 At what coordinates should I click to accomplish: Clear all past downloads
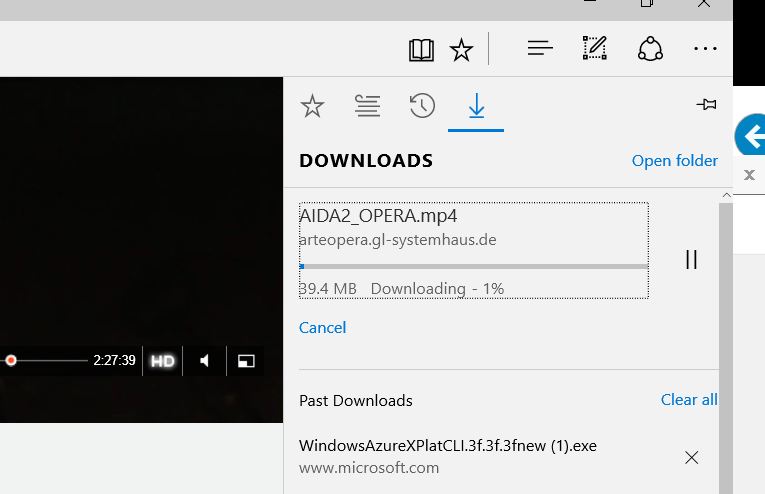[x=688, y=400]
